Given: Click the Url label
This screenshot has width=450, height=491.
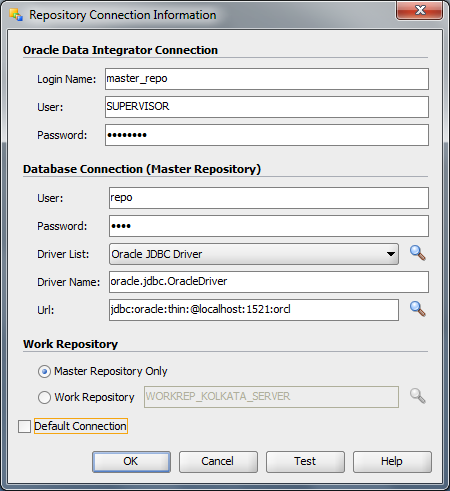Looking at the screenshot, I should click(45, 310).
